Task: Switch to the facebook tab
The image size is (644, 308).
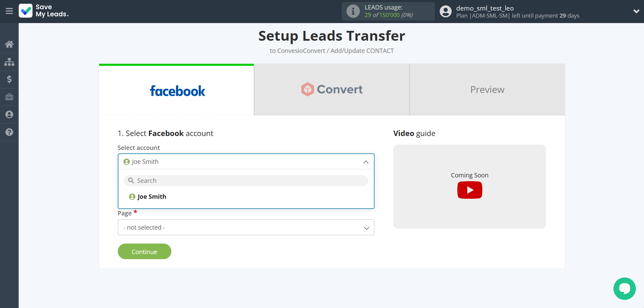Action: pyautogui.click(x=176, y=90)
